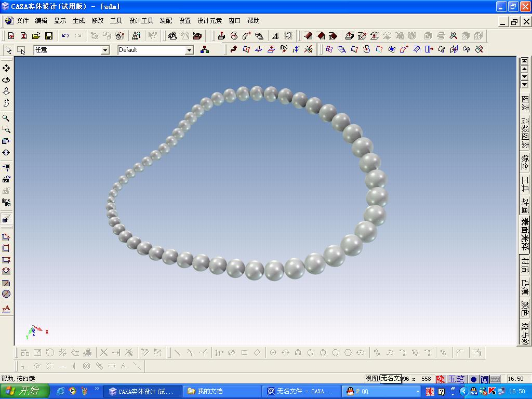This screenshot has height=399, width=532.
Task: Insert 3D text with the A icon
Action: pos(275,36)
